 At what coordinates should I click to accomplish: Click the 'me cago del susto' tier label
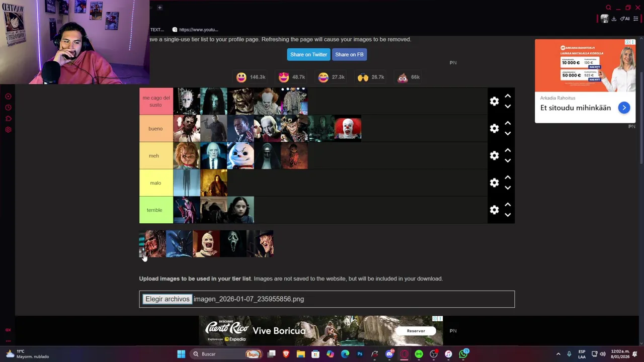click(156, 101)
